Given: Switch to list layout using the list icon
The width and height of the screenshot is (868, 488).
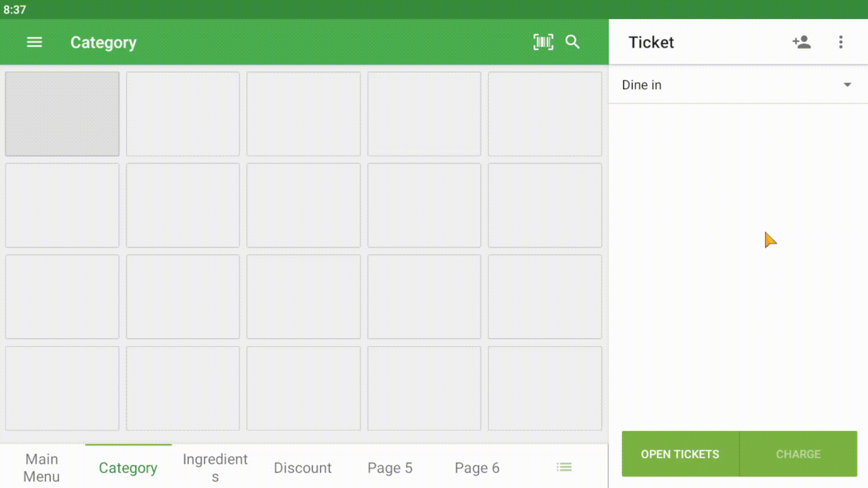Looking at the screenshot, I should 564,467.
